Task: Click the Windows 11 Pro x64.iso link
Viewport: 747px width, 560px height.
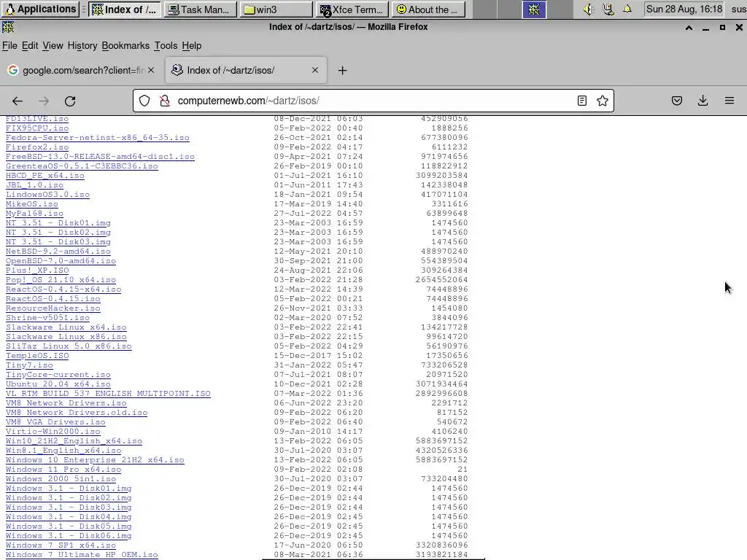Action: tap(63, 470)
